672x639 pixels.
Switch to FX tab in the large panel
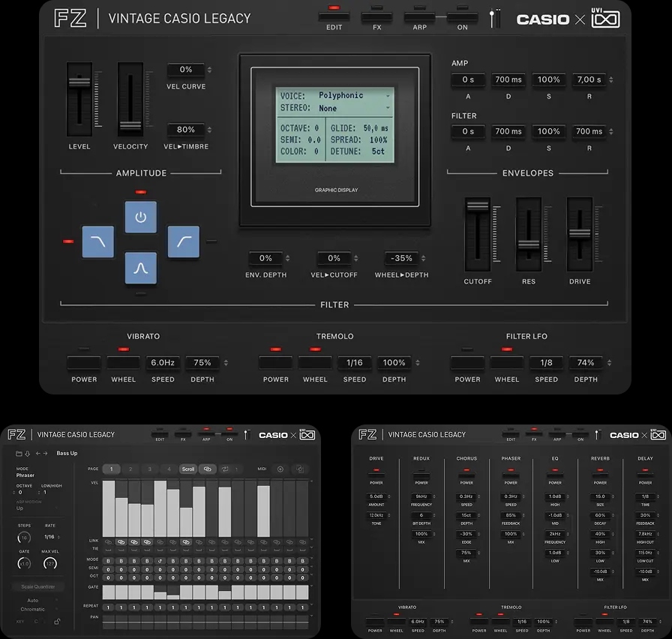[x=376, y=16]
